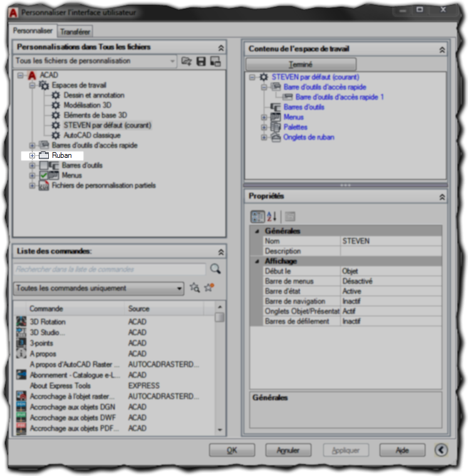Collapse the Personnalisations dans Tous les fichiers panel
This screenshot has height=476, width=468.
pos(221,48)
